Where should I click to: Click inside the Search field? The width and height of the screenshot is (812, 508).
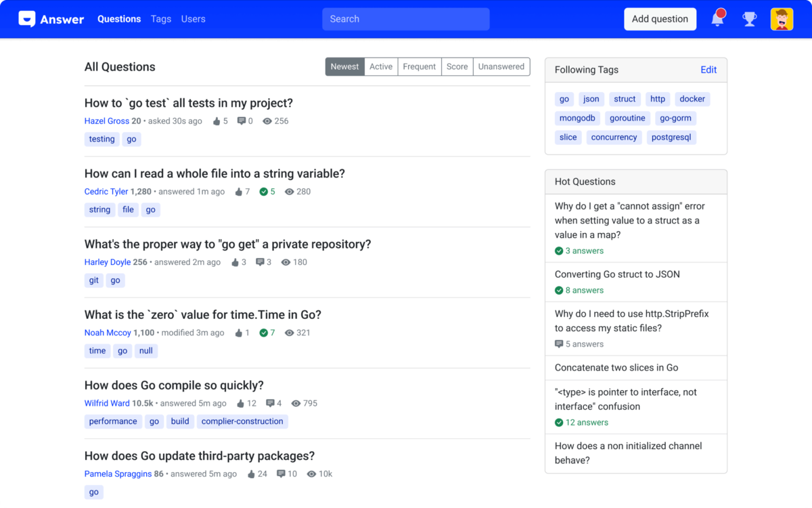(405, 19)
